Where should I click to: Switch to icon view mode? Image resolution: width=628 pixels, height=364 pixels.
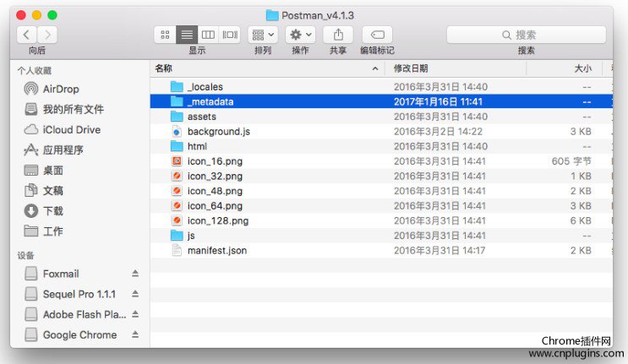pyautogui.click(x=166, y=35)
